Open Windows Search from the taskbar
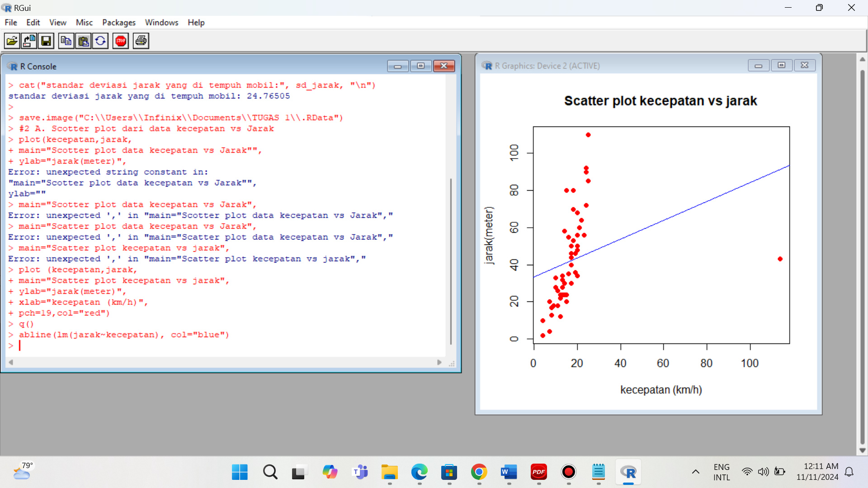Viewport: 868px width, 488px height. [270, 472]
